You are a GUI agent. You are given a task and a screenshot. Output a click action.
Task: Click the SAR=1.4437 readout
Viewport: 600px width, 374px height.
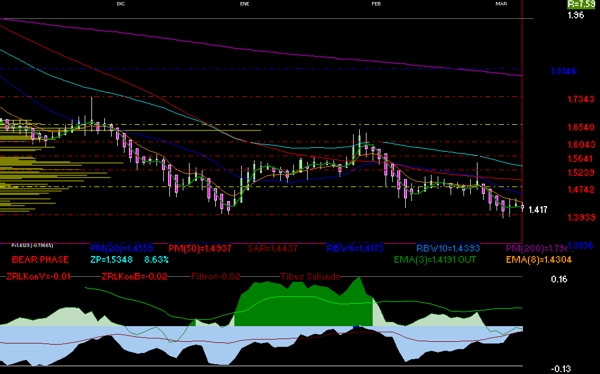coord(272,248)
